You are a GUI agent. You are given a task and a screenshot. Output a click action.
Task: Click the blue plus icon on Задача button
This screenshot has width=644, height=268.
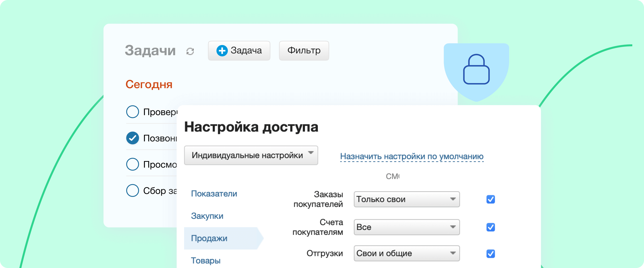(222, 51)
